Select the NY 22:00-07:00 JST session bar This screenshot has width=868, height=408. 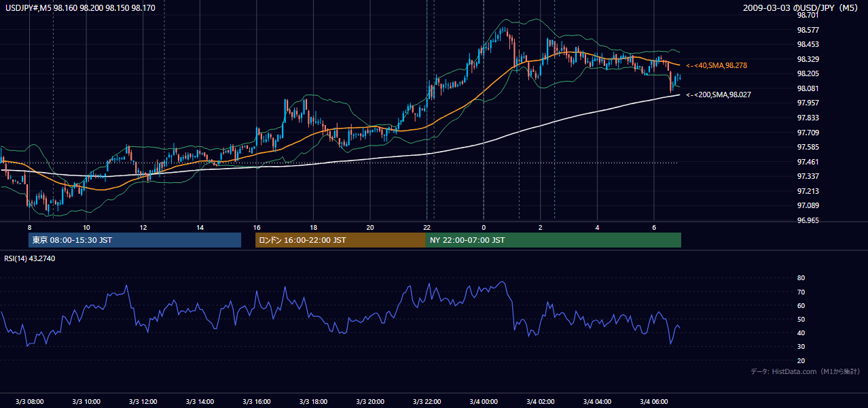(554, 240)
